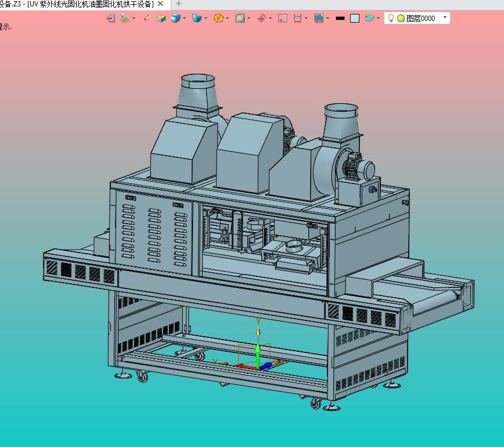Click the yellow circle layer color
The width and height of the screenshot is (504, 447).
401,19
